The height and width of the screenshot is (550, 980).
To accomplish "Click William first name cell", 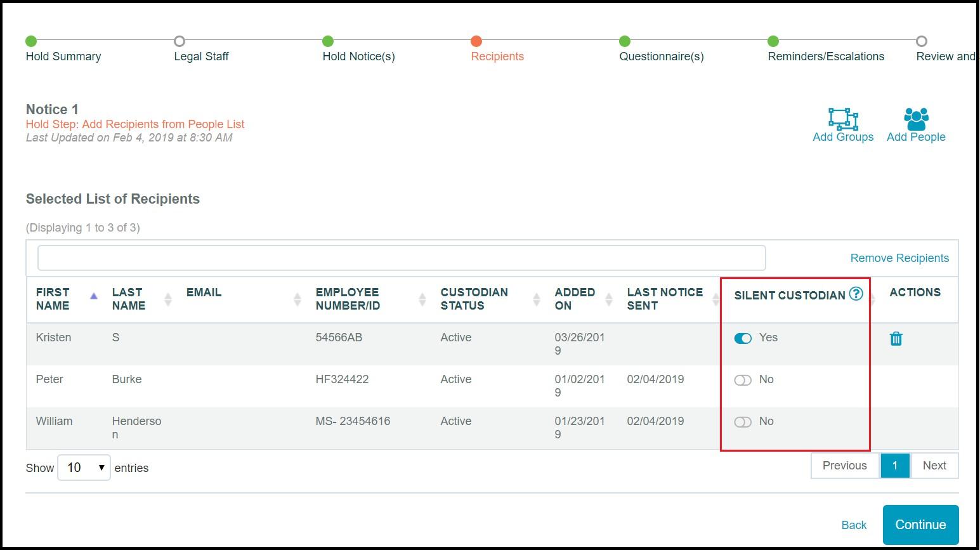I will pyautogui.click(x=54, y=421).
